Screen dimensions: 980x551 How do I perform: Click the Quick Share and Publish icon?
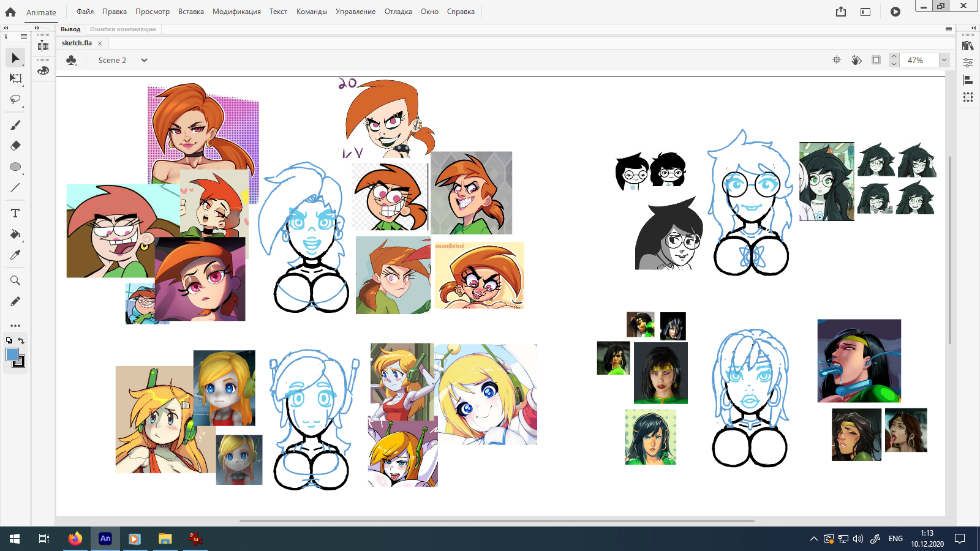pos(841,12)
